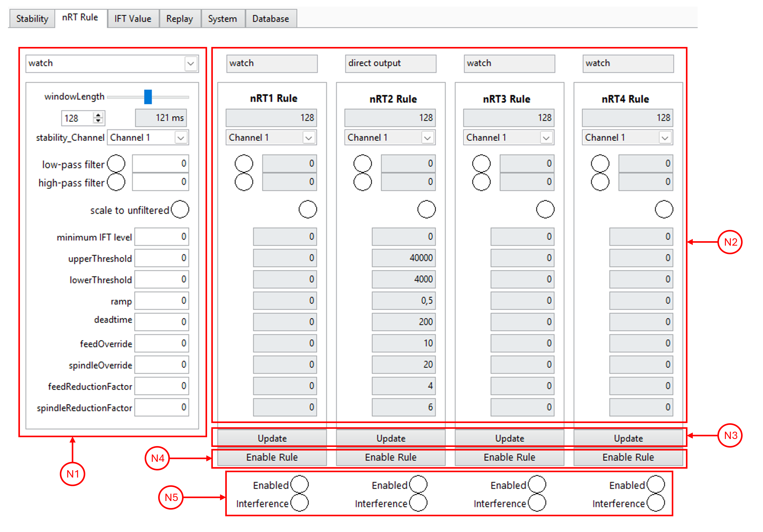
Task: Click the nRT3 Interference status indicator
Action: point(537,502)
